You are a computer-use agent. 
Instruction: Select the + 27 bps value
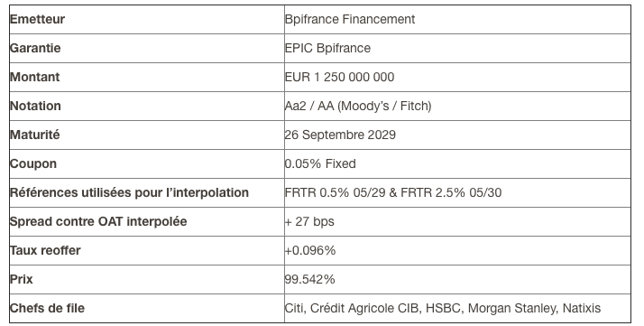(309, 221)
